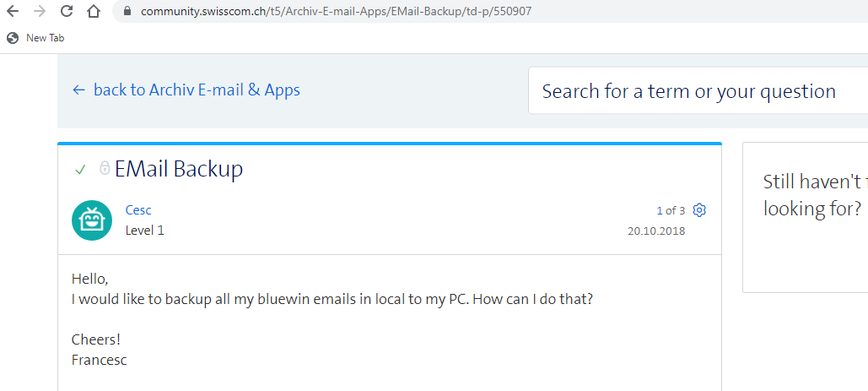868x391 pixels.
Task: Click the Still haven't found heading
Action: (x=816, y=195)
